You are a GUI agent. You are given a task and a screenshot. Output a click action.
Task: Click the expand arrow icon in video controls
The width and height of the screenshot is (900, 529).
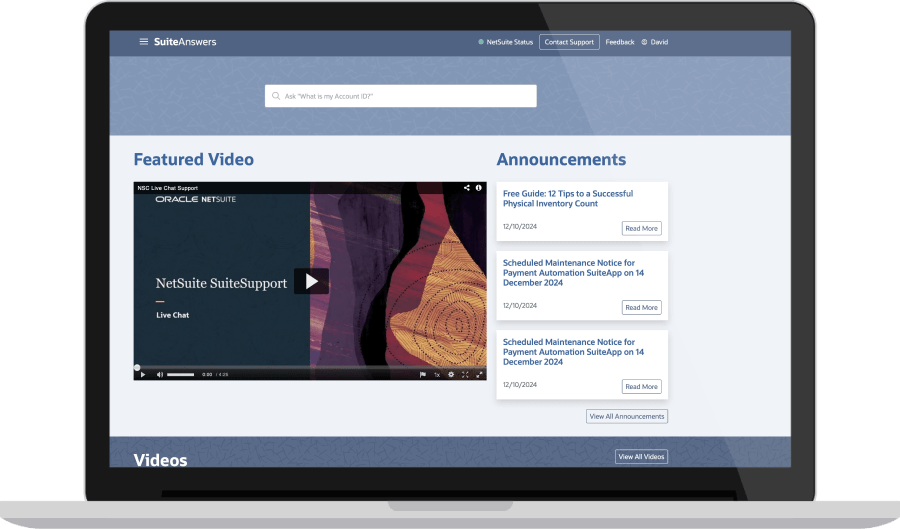[x=479, y=374]
